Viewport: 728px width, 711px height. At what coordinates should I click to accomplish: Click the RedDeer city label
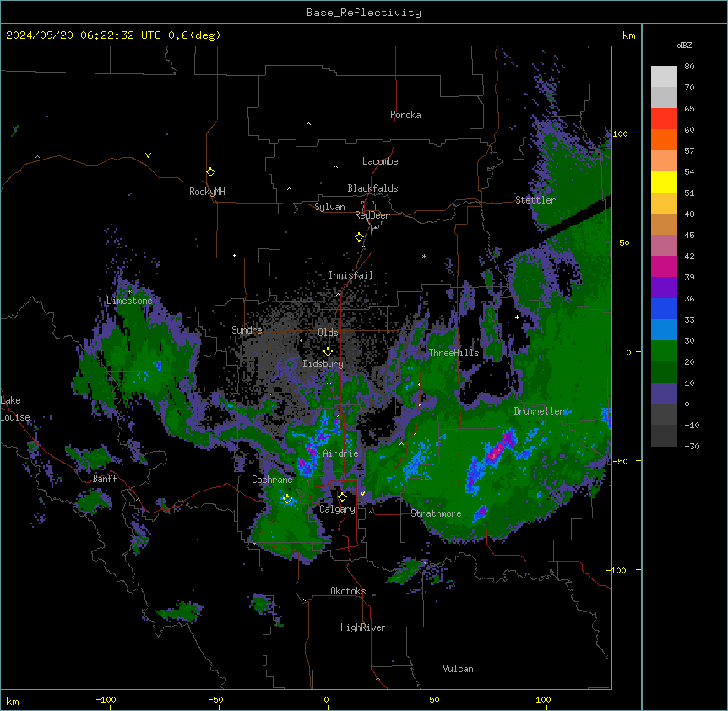(372, 215)
